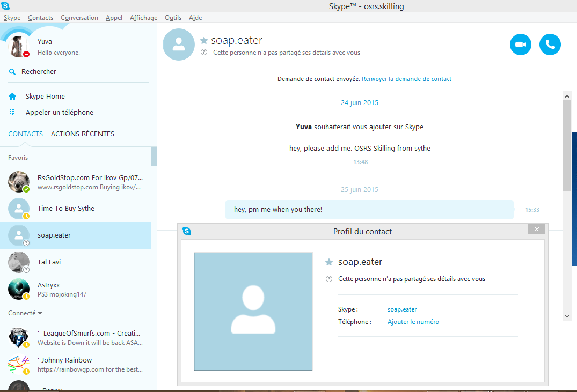Open Appeler un téléphone
Screen dimensions: 577x392
click(59, 112)
